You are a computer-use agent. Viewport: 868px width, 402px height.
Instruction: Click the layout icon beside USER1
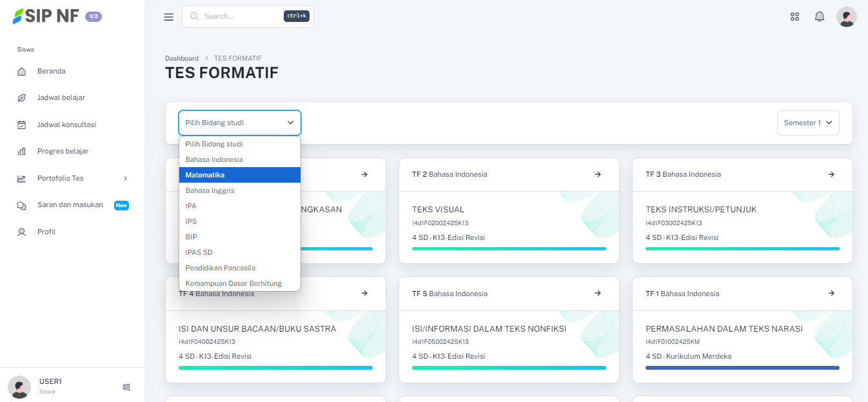[x=126, y=387]
